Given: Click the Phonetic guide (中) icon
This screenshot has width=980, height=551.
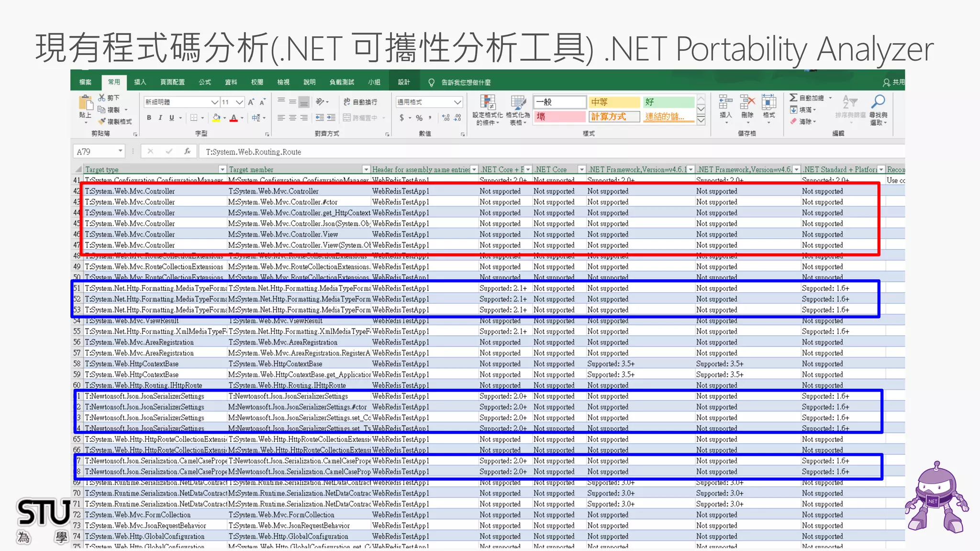Looking at the screenshot, I should 256,118.
